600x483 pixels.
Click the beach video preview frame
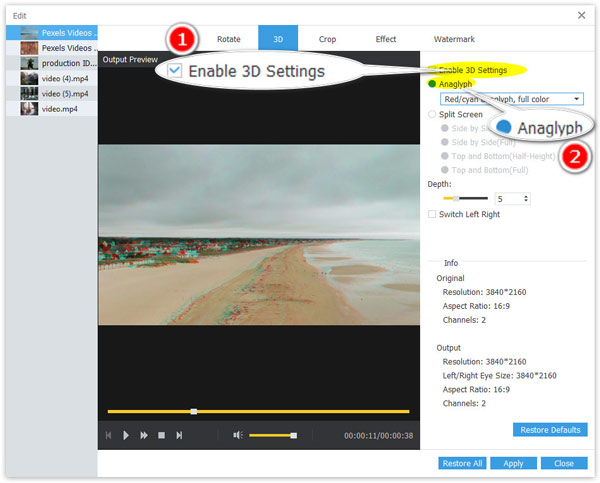coord(259,235)
